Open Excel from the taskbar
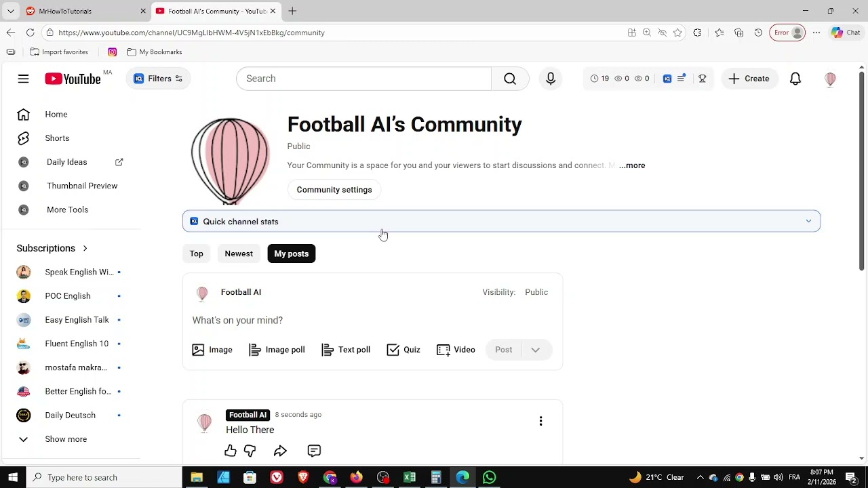 [410, 477]
